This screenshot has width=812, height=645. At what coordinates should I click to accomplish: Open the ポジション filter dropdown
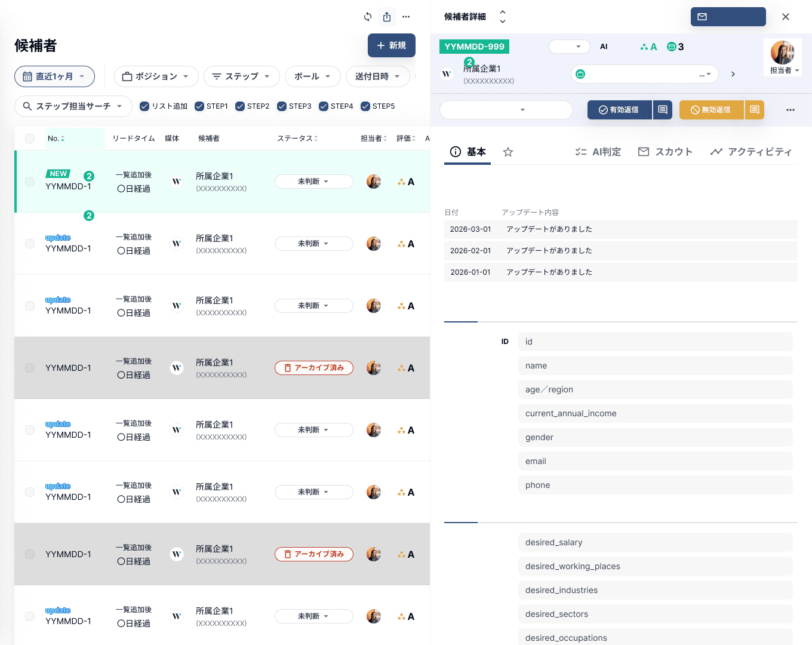(156, 76)
